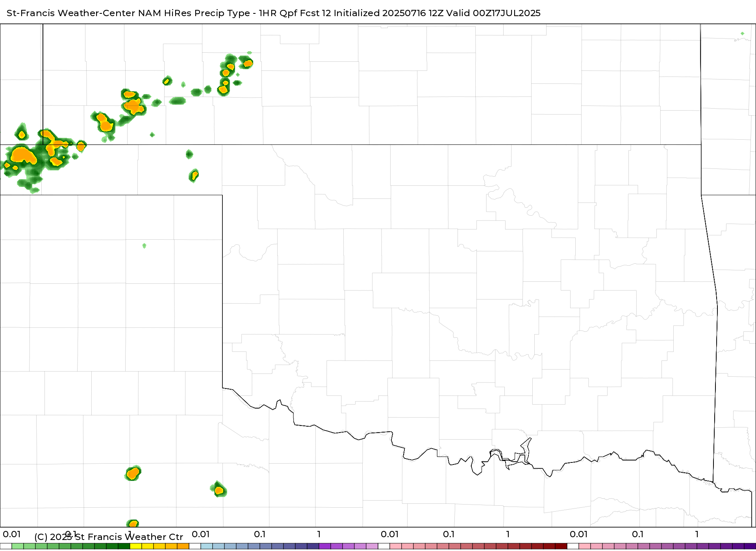This screenshot has width=756, height=551.
Task: Pick the darkest green legend swatch
Action: (x=124, y=546)
